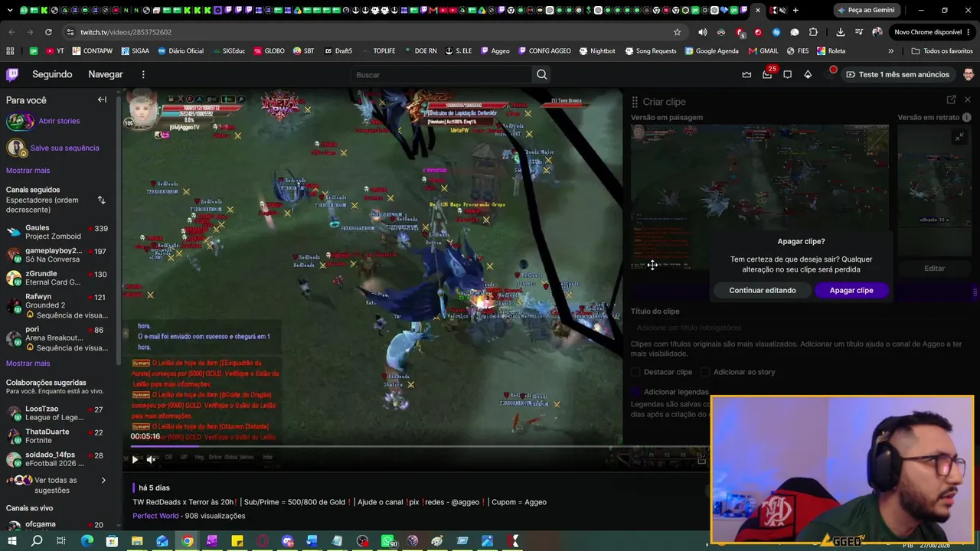Image resolution: width=980 pixels, height=551 pixels.
Task: Open Microsoft Edge from the taskbar
Action: point(87,541)
